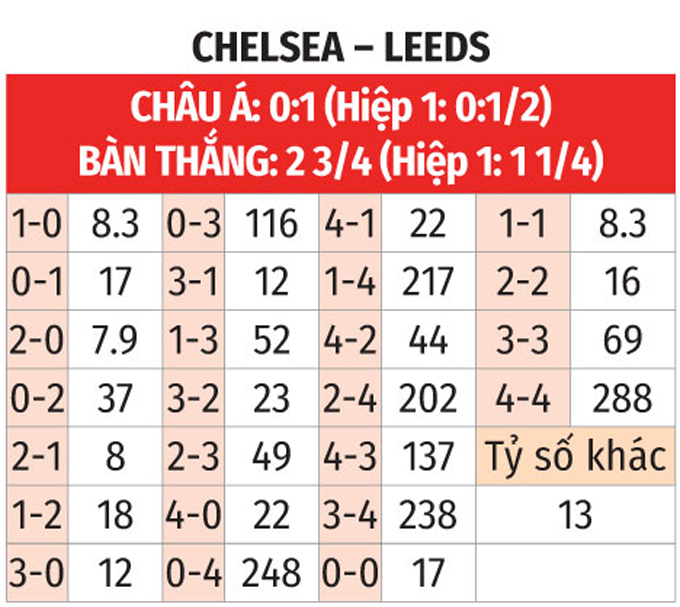Choose the 3-3 score cell
This screenshot has width=680, height=607.
[523, 341]
